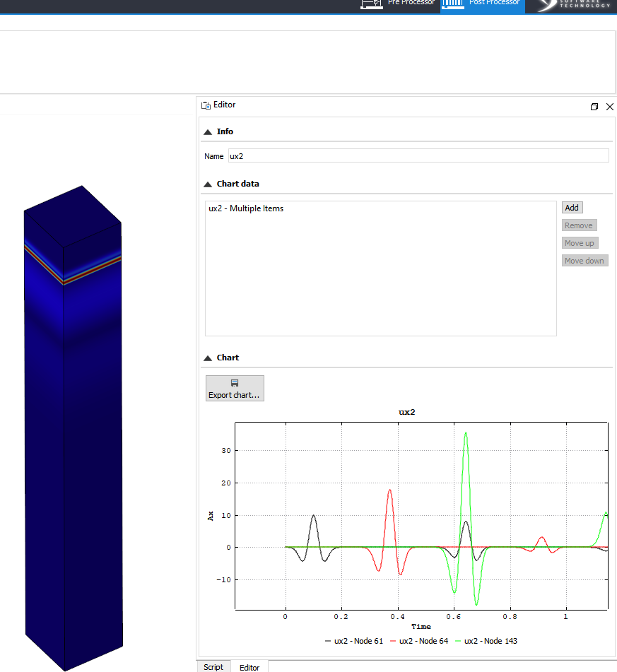This screenshot has height=672, width=617.
Task: Click the 3D column model in the viewport
Action: click(73, 428)
